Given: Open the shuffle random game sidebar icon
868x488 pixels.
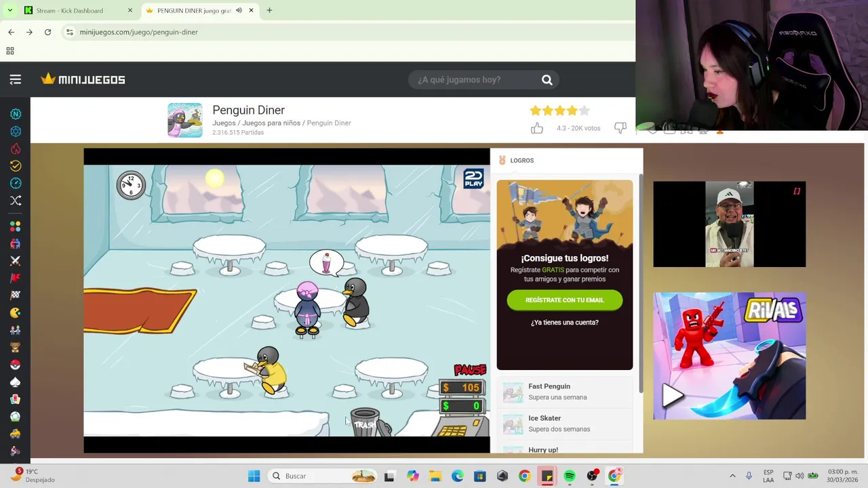Looking at the screenshot, I should (16, 201).
